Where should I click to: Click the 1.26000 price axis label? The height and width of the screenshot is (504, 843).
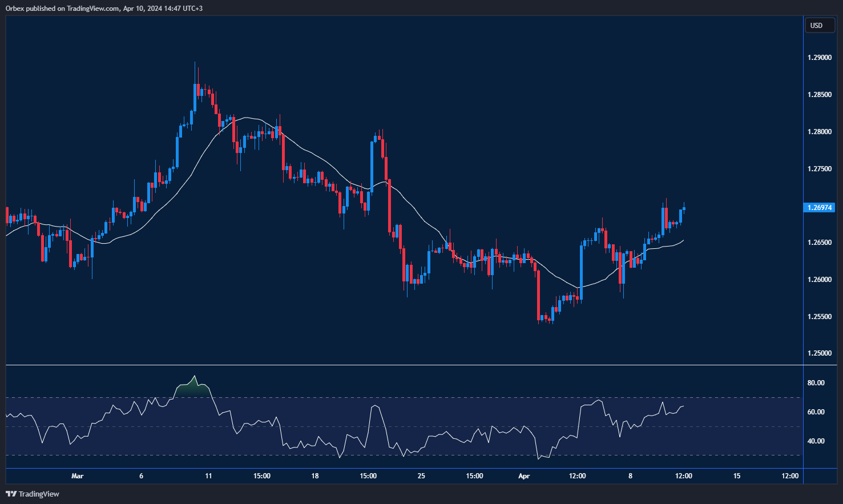[x=819, y=280]
